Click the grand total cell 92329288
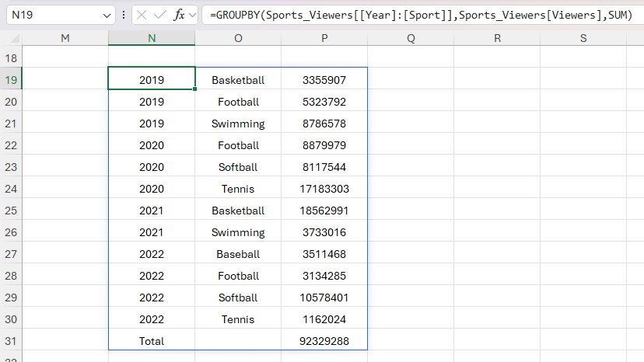This screenshot has width=644, height=362. coord(324,341)
